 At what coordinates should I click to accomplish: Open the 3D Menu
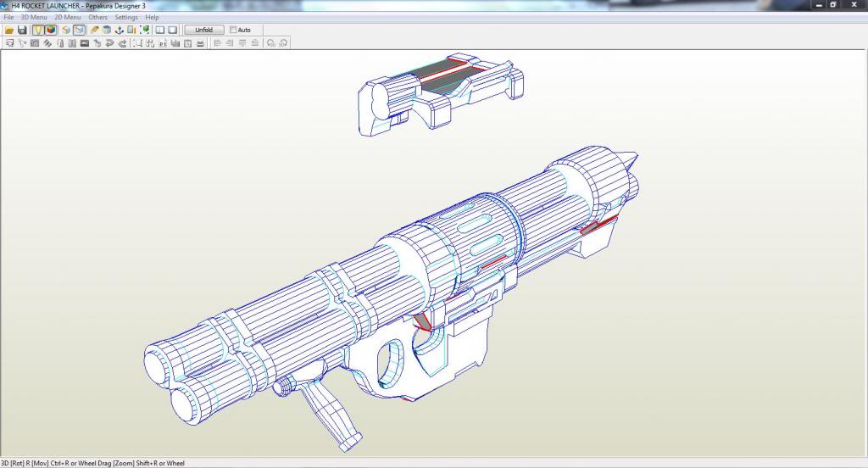click(34, 17)
